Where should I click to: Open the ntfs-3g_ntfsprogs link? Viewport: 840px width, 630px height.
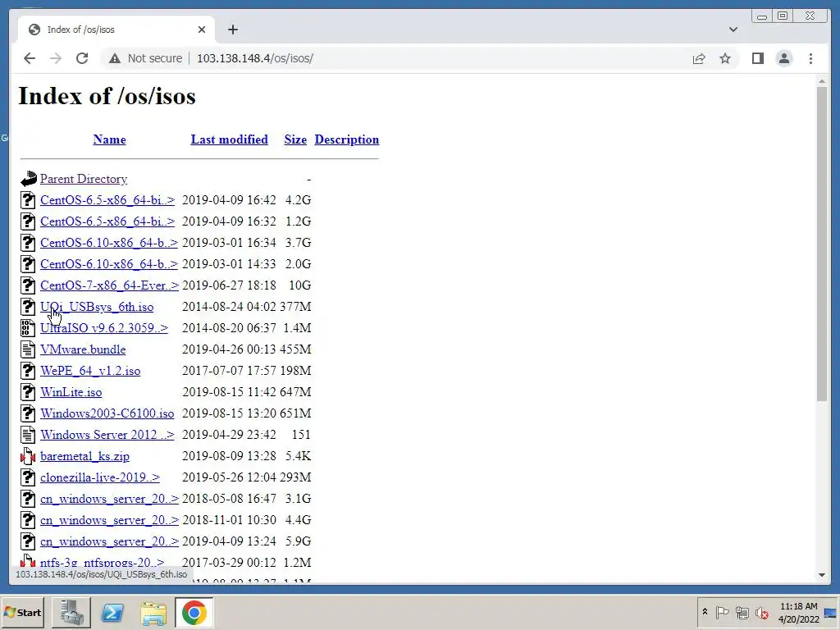tap(102, 563)
